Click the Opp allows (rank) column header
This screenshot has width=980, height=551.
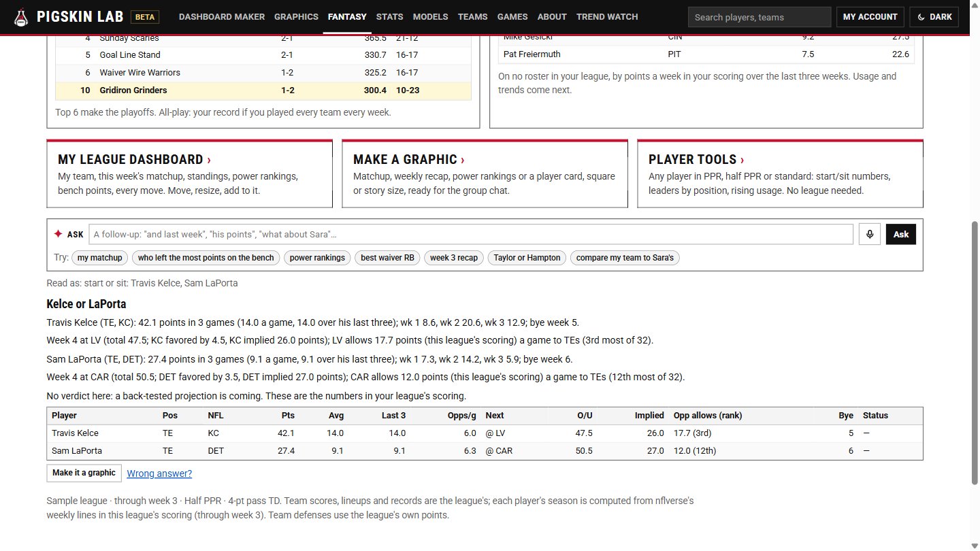(x=708, y=416)
